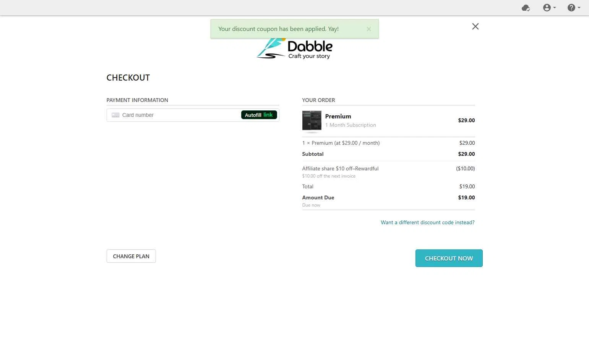Click the YOUR ORDER heading
Screen dimensions: 589x364
318,100
